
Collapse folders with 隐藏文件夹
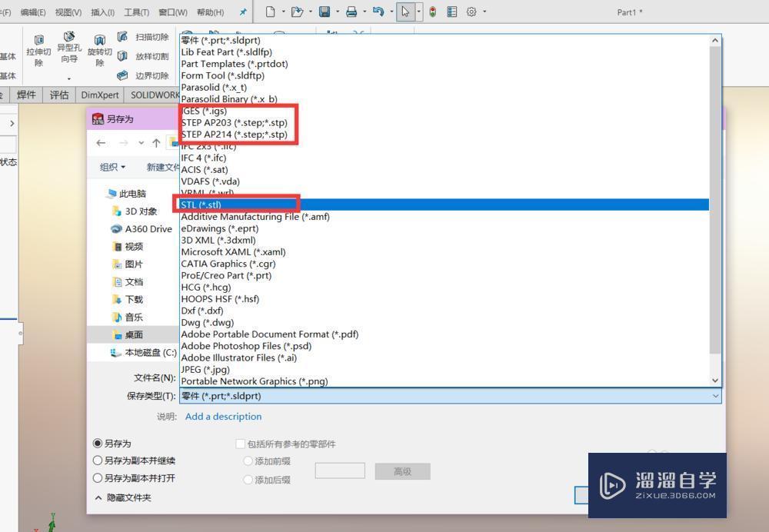122,497
